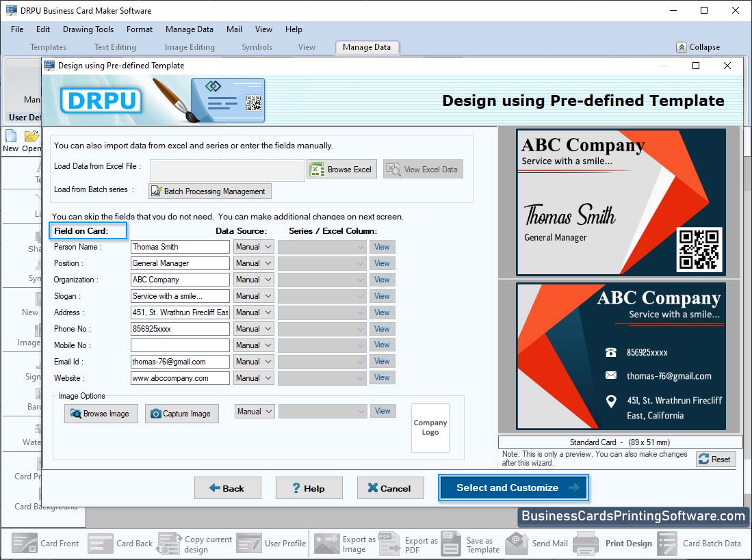The height and width of the screenshot is (560, 752).
Task: Open Address data source dropdown
Action: [x=254, y=312]
